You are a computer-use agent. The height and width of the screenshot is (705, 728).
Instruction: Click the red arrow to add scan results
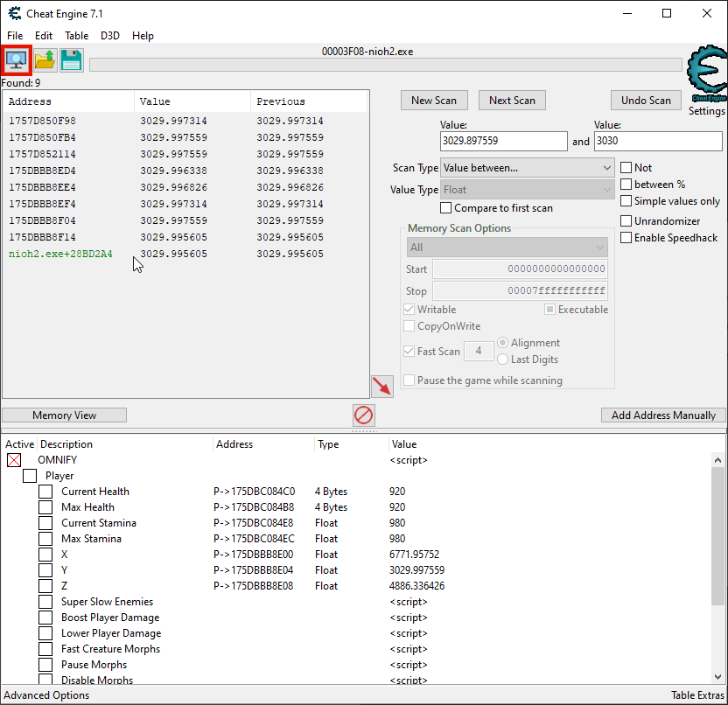[x=381, y=385]
